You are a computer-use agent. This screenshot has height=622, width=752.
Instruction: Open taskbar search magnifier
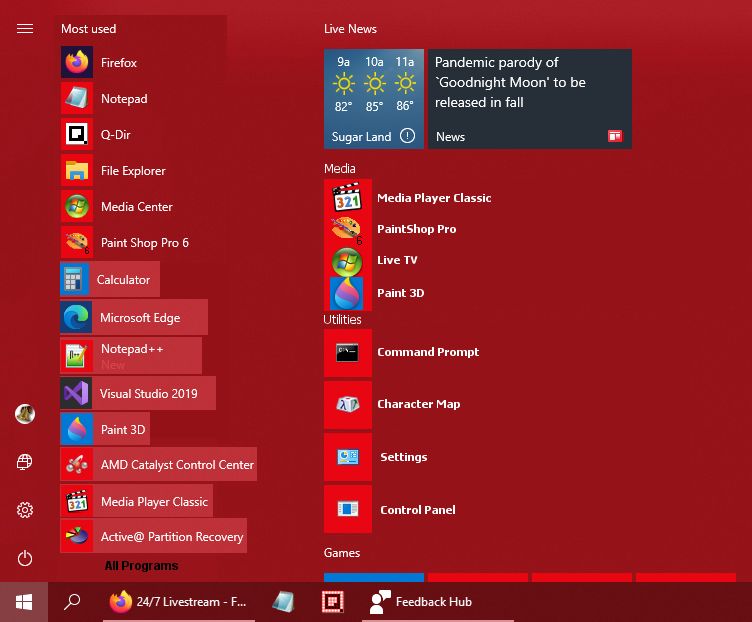click(72, 601)
